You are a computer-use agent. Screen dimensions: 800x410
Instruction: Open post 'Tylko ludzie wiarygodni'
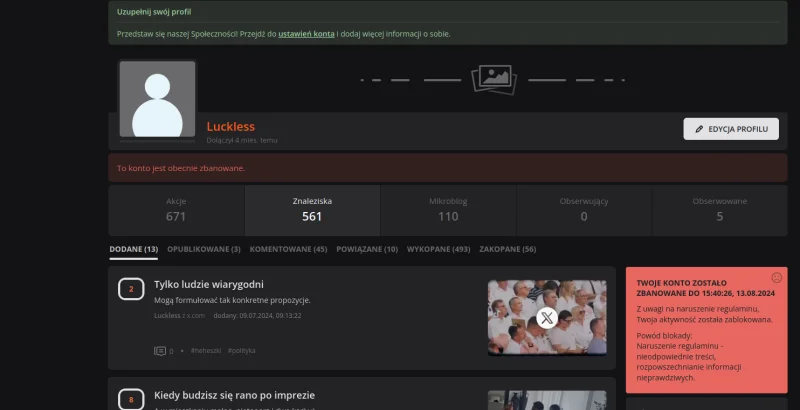[x=209, y=284]
